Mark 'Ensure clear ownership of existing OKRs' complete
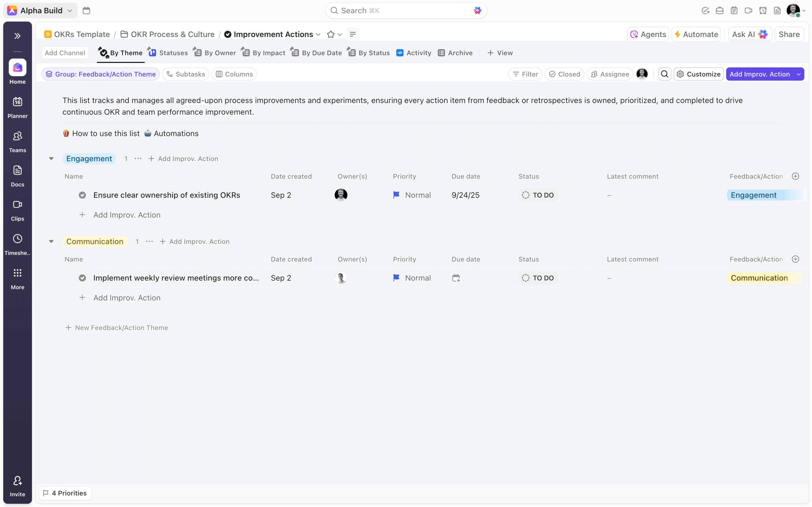Image resolution: width=812 pixels, height=507 pixels. [82, 195]
